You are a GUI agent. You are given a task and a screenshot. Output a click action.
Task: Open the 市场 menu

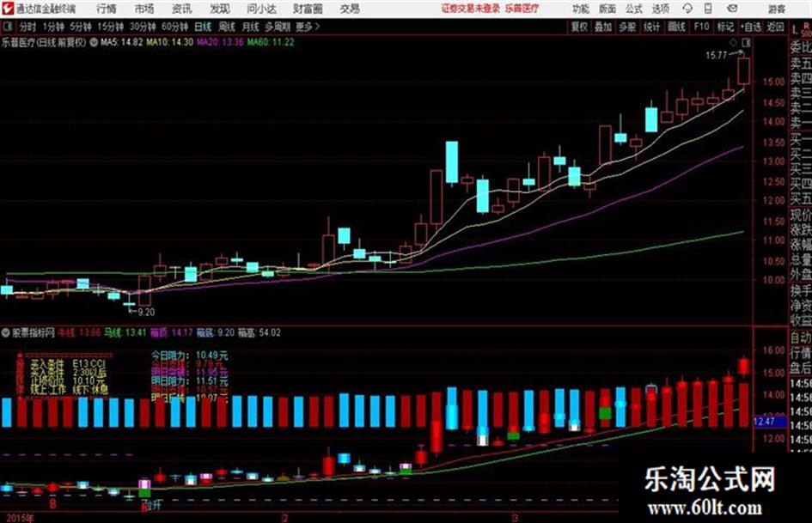pos(144,9)
